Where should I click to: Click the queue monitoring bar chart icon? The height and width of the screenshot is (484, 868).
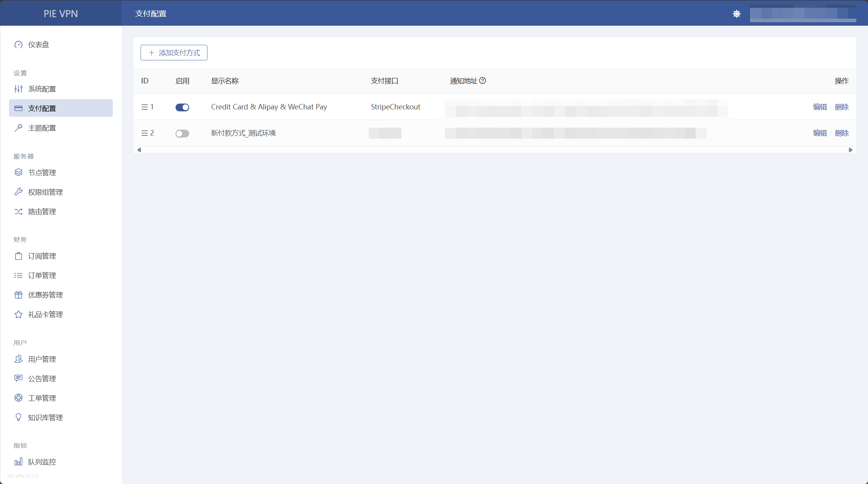18,462
